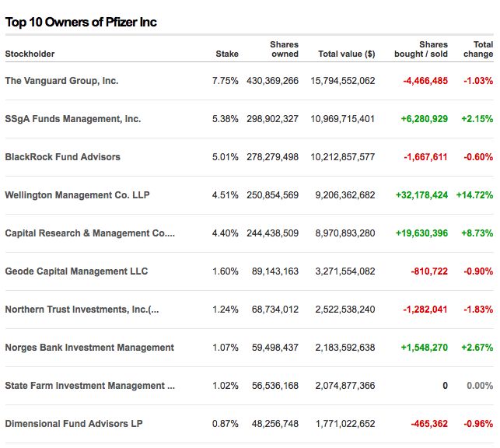This screenshot has height=448, width=500.
Task: Select Wellington Management Co. LLP name
Action: click(77, 195)
